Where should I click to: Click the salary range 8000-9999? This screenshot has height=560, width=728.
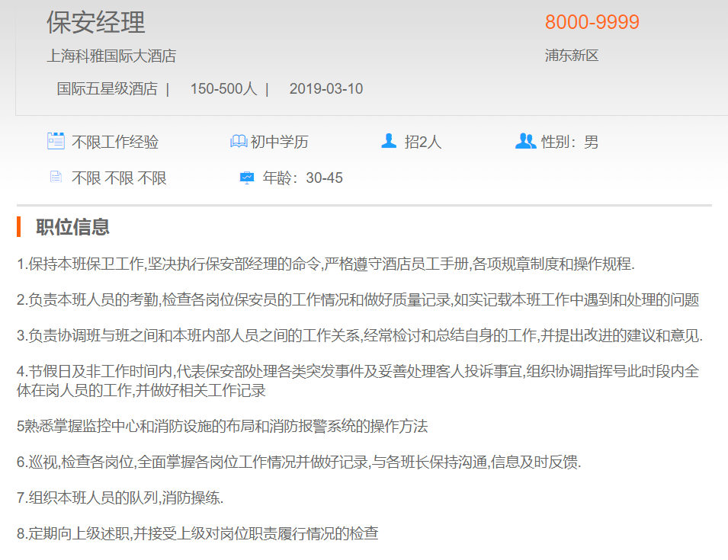tap(592, 22)
